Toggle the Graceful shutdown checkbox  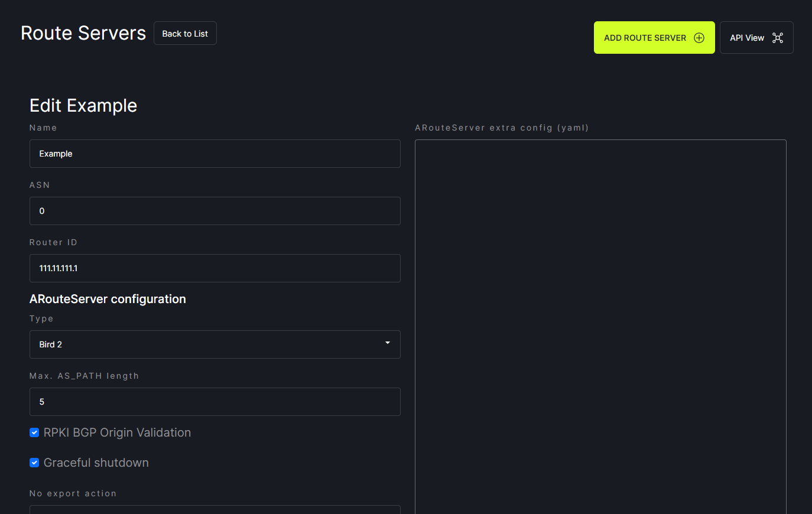34,463
